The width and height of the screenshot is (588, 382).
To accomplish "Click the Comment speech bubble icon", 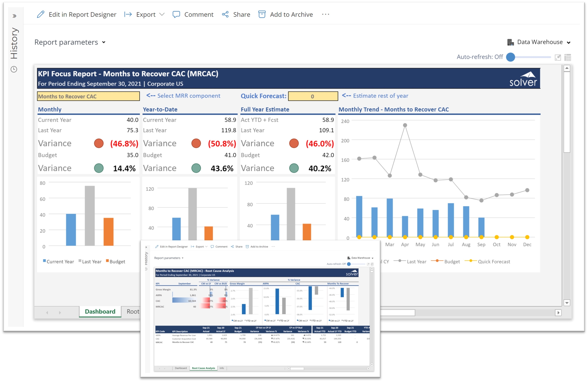I will (x=176, y=14).
